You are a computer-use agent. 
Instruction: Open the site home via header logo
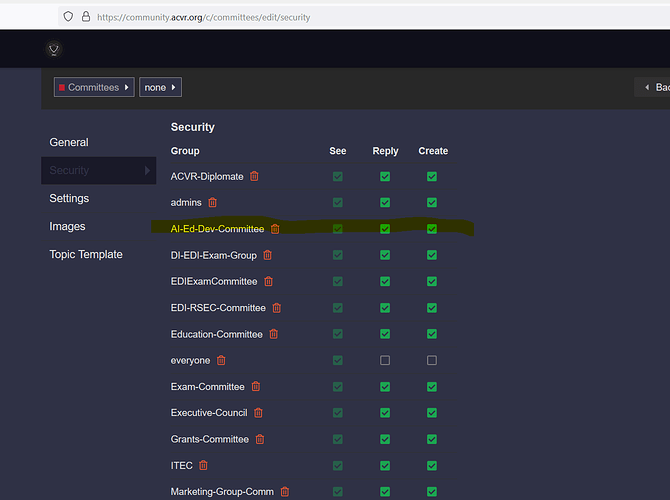[x=54, y=49]
